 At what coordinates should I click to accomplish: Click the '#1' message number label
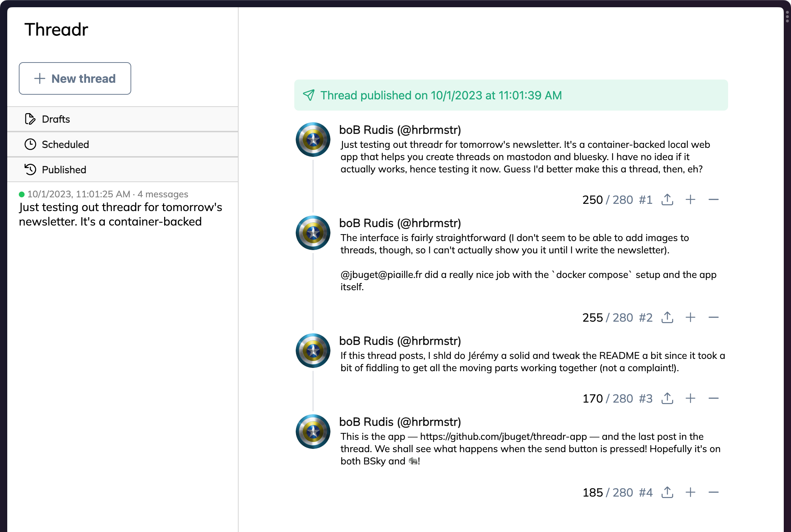(646, 200)
